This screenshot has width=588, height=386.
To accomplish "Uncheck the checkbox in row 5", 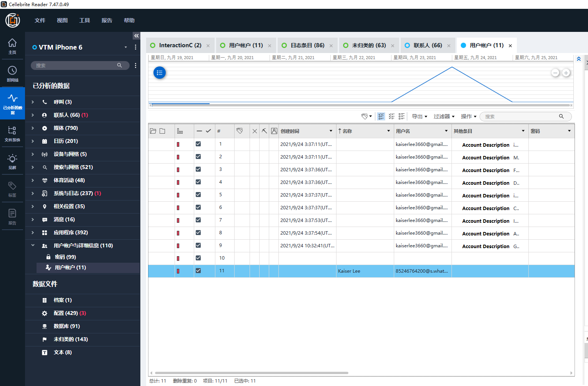I will tap(198, 195).
